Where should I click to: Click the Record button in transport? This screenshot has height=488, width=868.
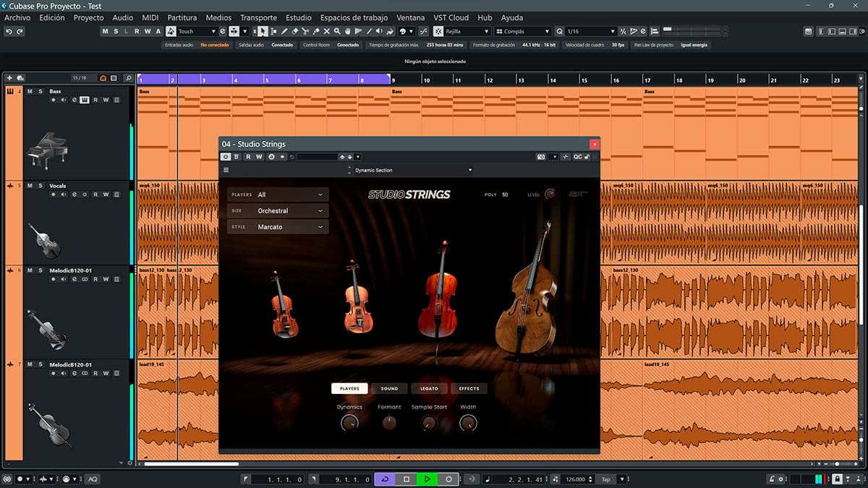(448, 479)
